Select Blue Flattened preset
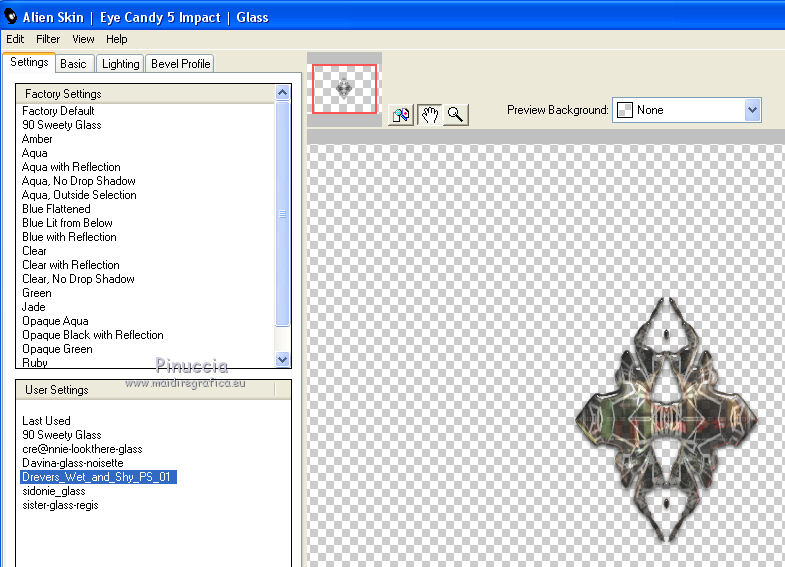The image size is (785, 567). 56,209
